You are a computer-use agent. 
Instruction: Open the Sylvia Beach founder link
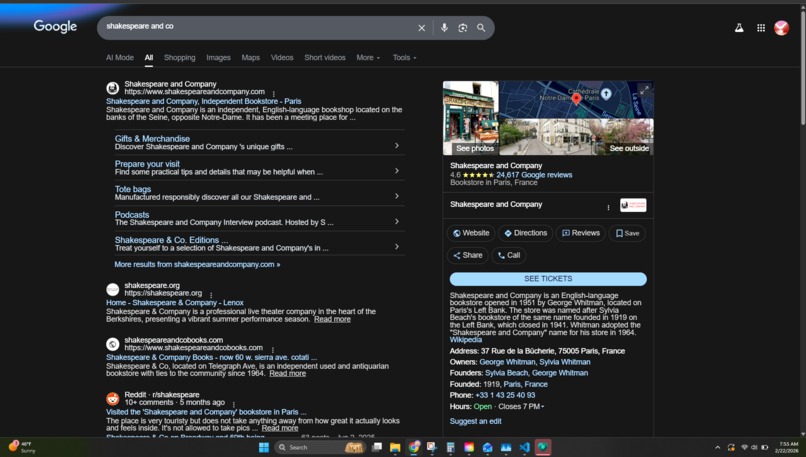(506, 373)
